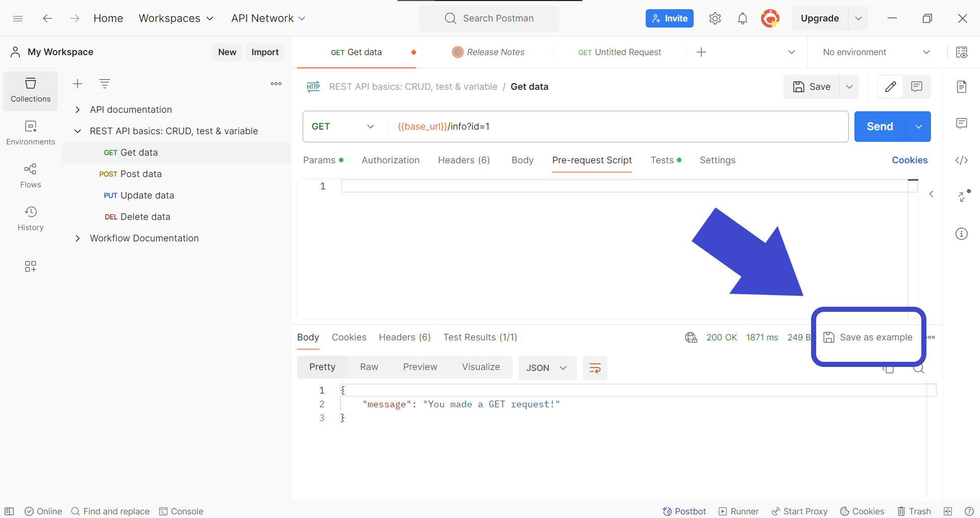
Task: Open Workspaces dropdown
Action: pos(176,18)
